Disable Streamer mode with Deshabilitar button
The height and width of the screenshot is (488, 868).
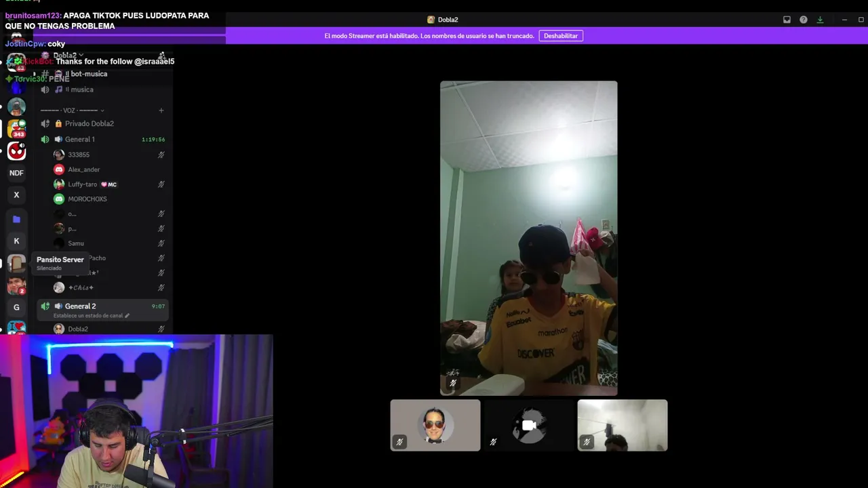(561, 36)
